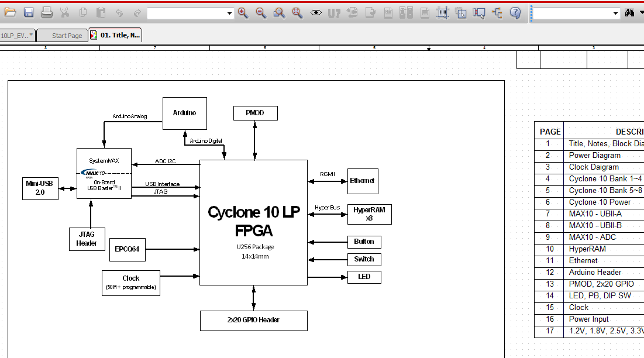Redo the last action
This screenshot has width=644, height=358.
[137, 13]
